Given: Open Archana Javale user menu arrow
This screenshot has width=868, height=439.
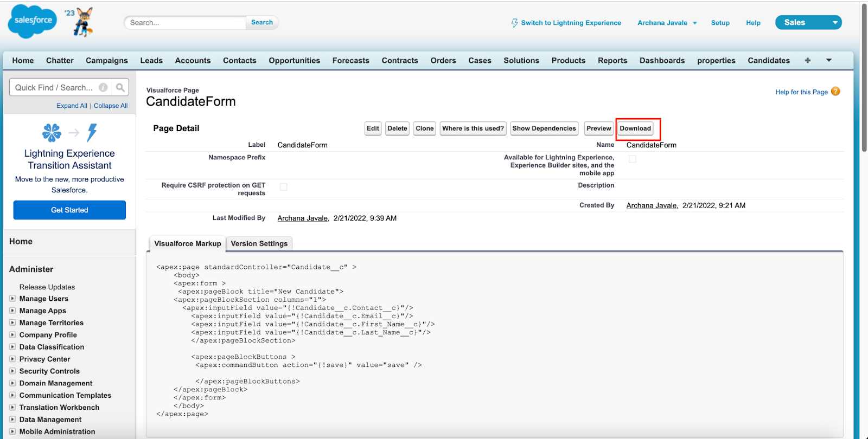Looking at the screenshot, I should tap(694, 23).
